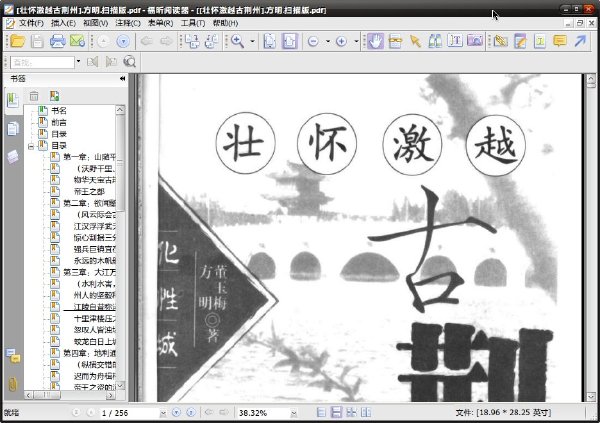Select the 书名 bookmark

point(59,111)
